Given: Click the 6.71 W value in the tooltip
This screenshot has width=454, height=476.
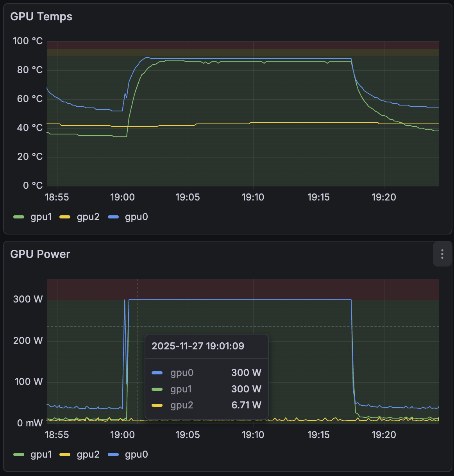Looking at the screenshot, I should tap(246, 405).
